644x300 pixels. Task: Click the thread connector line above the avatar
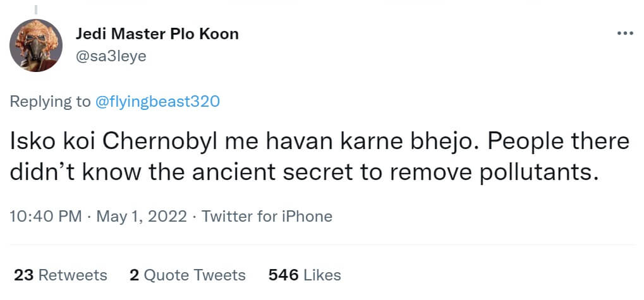click(35, 9)
